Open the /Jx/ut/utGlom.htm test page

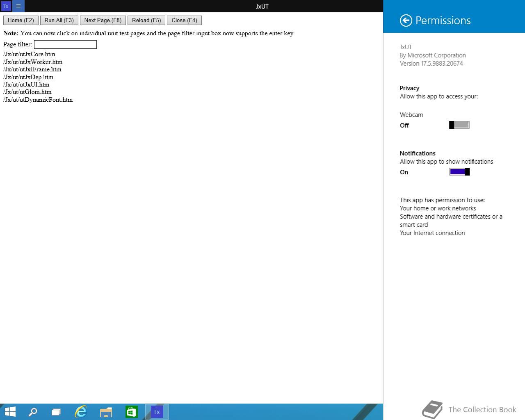[27, 92]
